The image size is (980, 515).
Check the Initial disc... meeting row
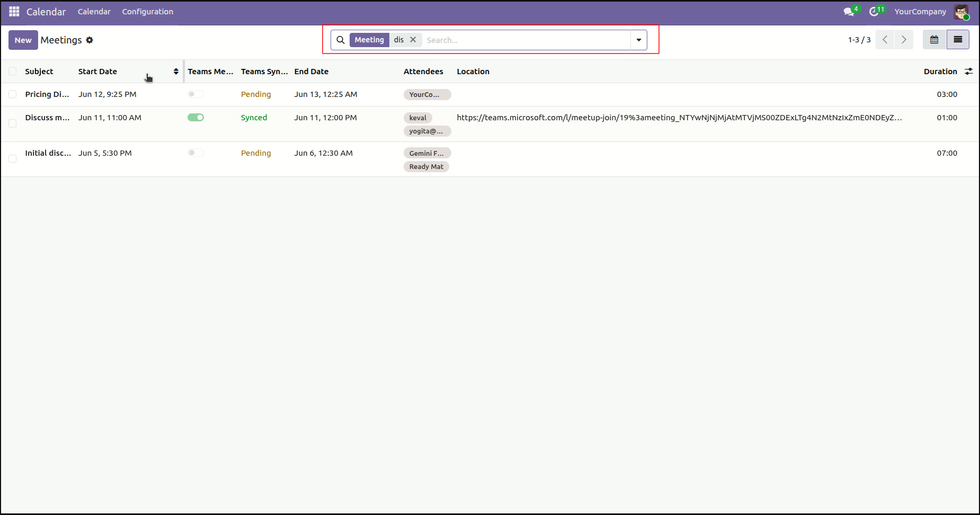[13, 158]
